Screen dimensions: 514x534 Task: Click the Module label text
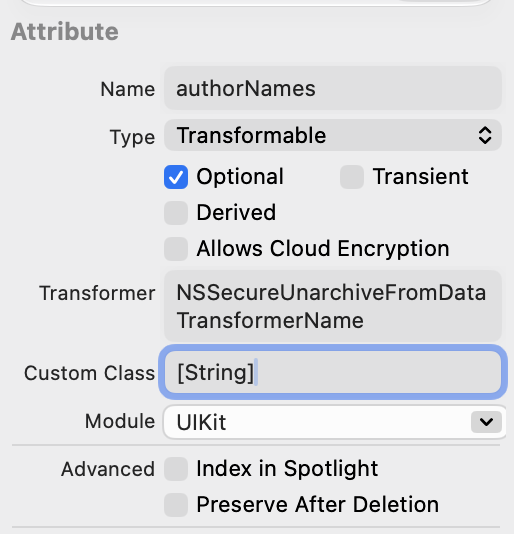(x=120, y=421)
